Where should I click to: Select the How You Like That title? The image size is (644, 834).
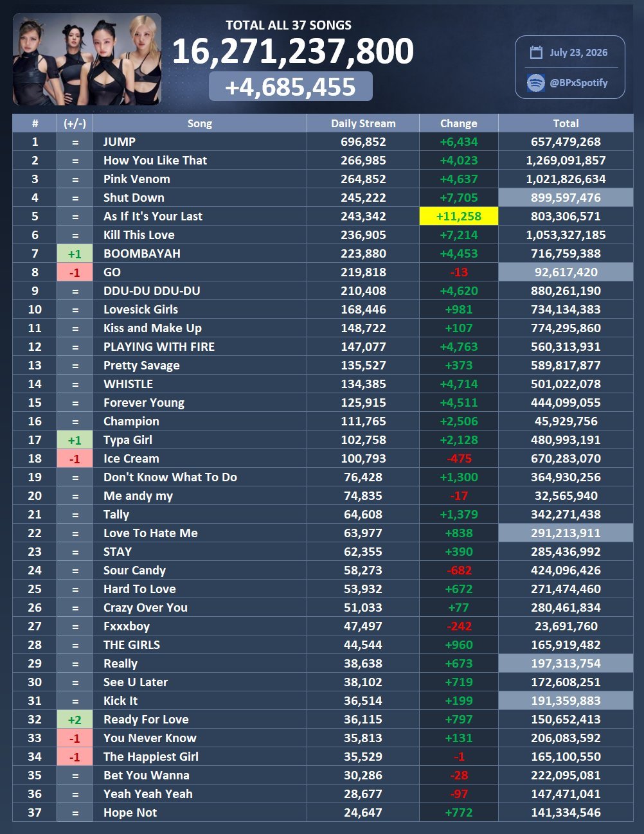156,161
